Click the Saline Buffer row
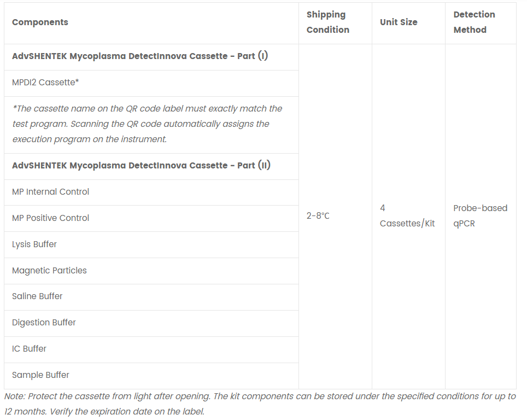Viewport: 527px width, 420px height. tap(151, 297)
